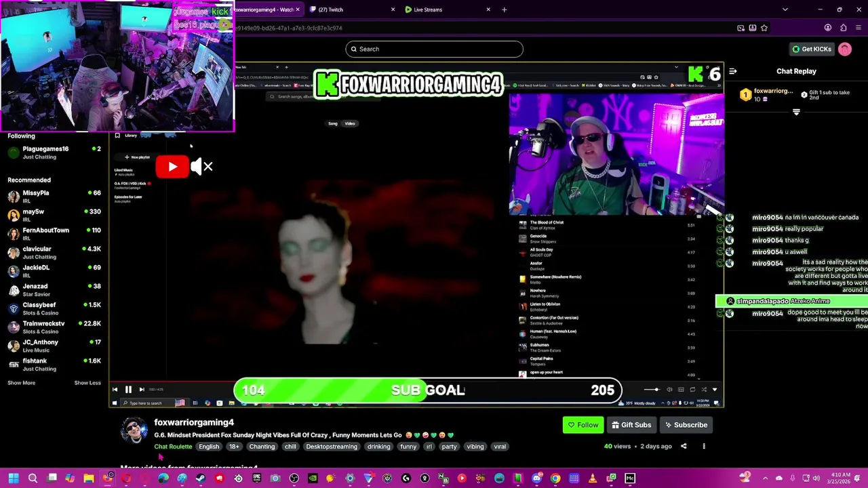Open Classybeef recommended channel

[x=54, y=308]
